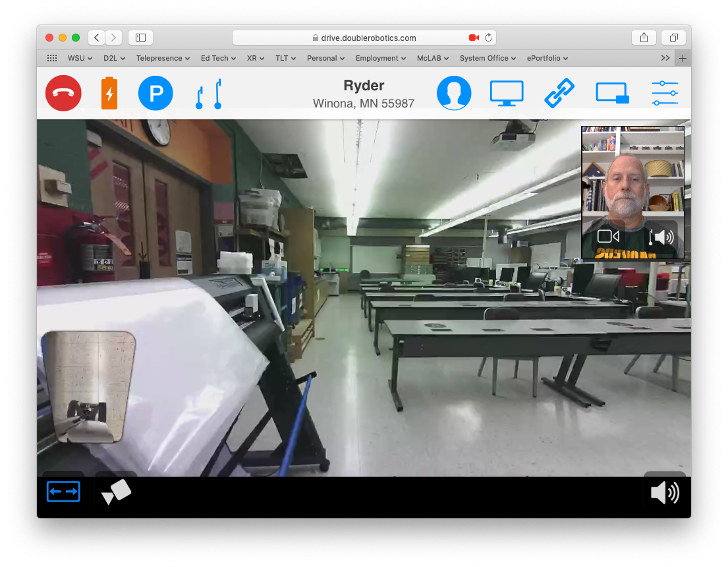This screenshot has height=567, width=728.
Task: Click the blue Park button
Action: [x=155, y=94]
